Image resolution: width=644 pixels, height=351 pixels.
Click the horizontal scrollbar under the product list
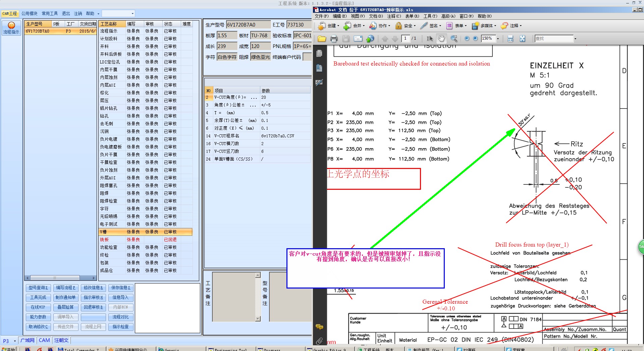61,278
